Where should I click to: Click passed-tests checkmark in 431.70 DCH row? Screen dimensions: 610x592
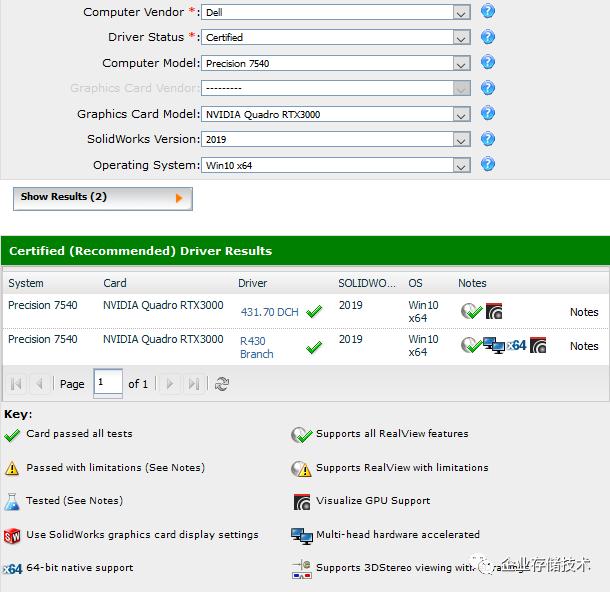314,311
